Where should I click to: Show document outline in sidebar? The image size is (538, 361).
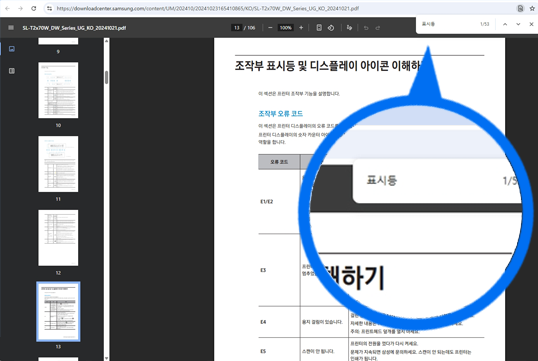click(x=12, y=71)
